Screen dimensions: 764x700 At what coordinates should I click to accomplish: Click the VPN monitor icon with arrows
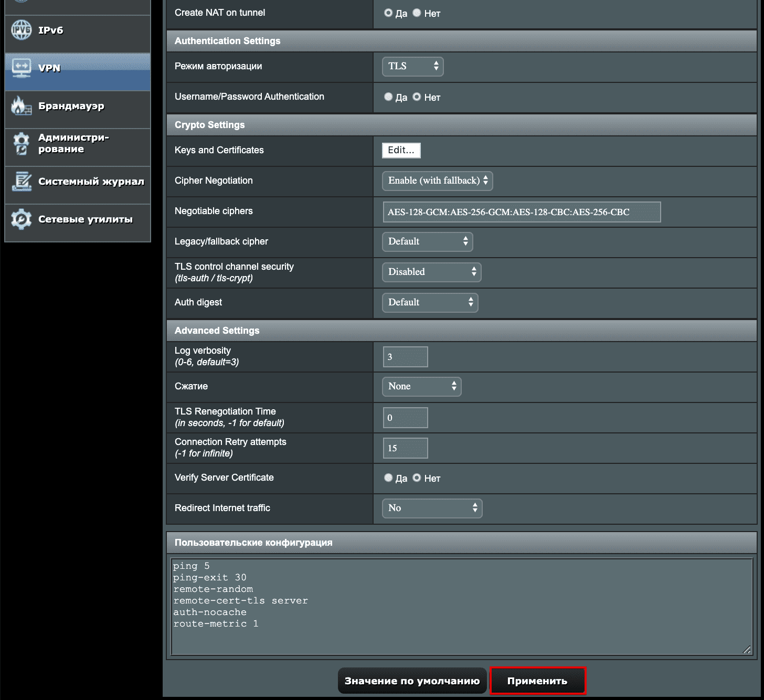[x=21, y=68]
